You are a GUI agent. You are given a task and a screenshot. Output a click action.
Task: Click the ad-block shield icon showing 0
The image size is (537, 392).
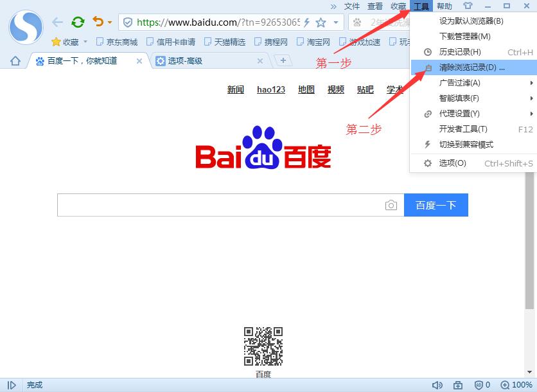[x=482, y=385]
